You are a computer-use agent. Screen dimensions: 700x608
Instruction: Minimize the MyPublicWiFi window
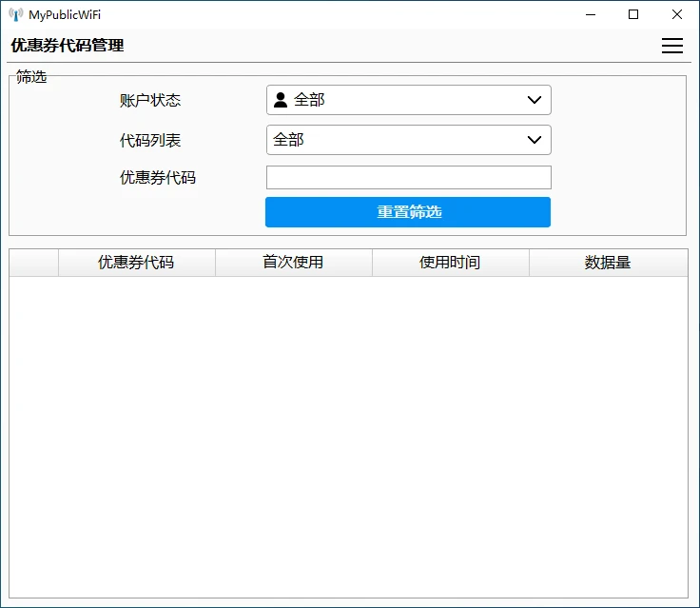point(591,14)
